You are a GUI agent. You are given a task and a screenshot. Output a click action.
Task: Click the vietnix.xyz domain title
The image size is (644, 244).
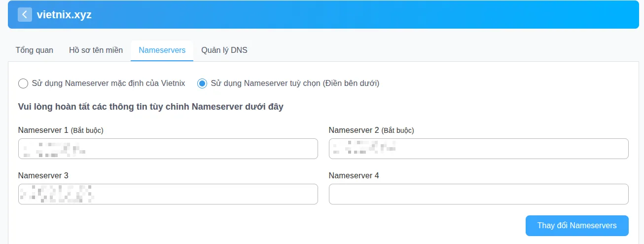point(64,15)
